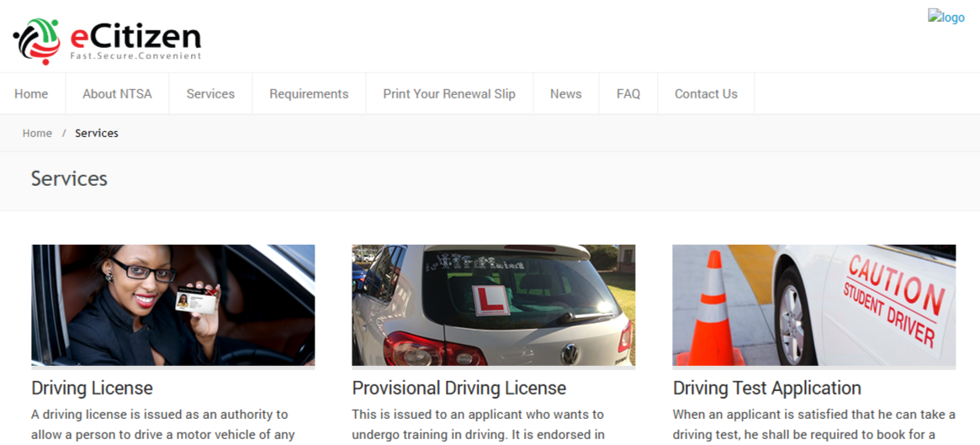Click the 'When an applicant is satisfied' text

[x=813, y=424]
